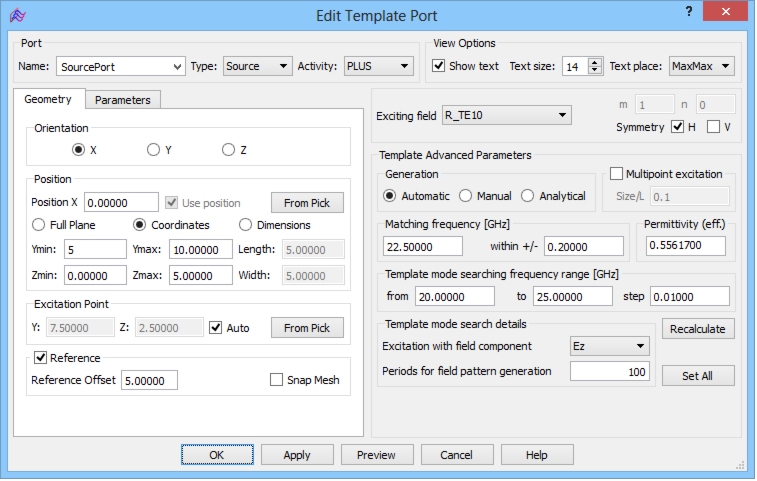The image size is (757, 481).
Task: Click the Preview button
Action: pyautogui.click(x=377, y=455)
